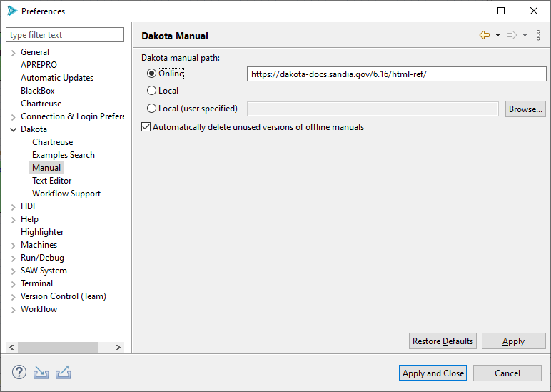Click the import preferences icon
Screen dimensions: 551x392
coord(41,372)
